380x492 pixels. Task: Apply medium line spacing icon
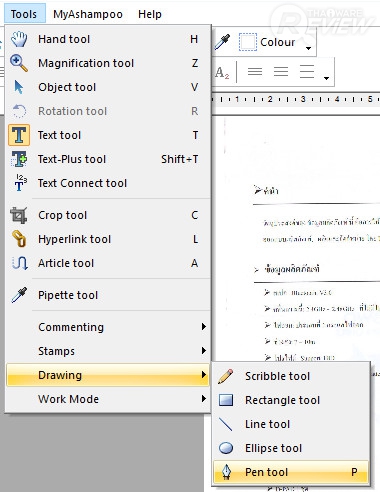pos(281,71)
